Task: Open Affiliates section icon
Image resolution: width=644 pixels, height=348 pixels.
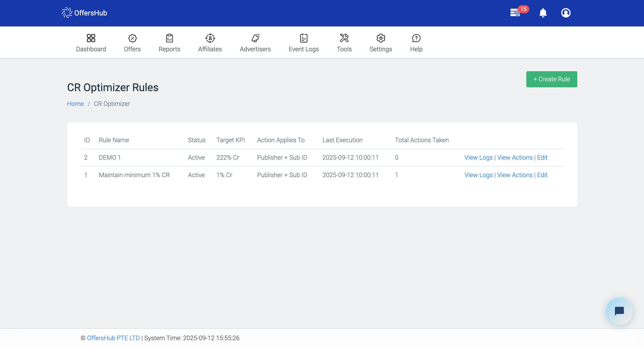Action: tap(210, 38)
